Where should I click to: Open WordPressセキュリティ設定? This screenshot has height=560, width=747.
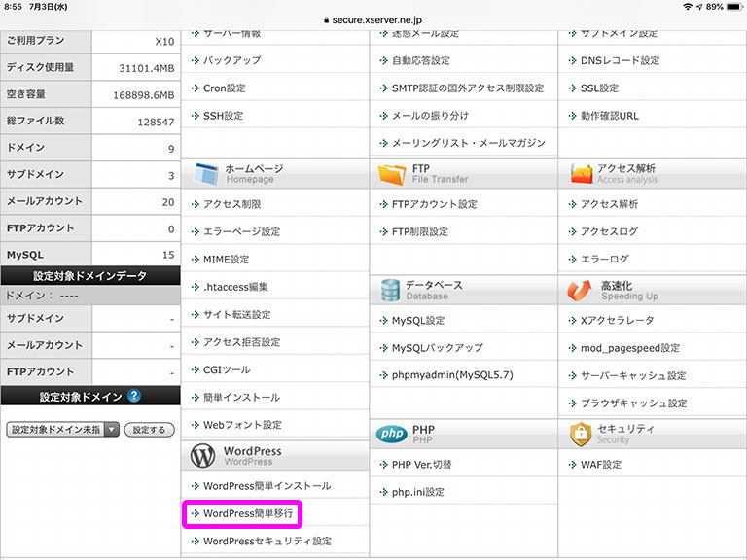pyautogui.click(x=267, y=542)
